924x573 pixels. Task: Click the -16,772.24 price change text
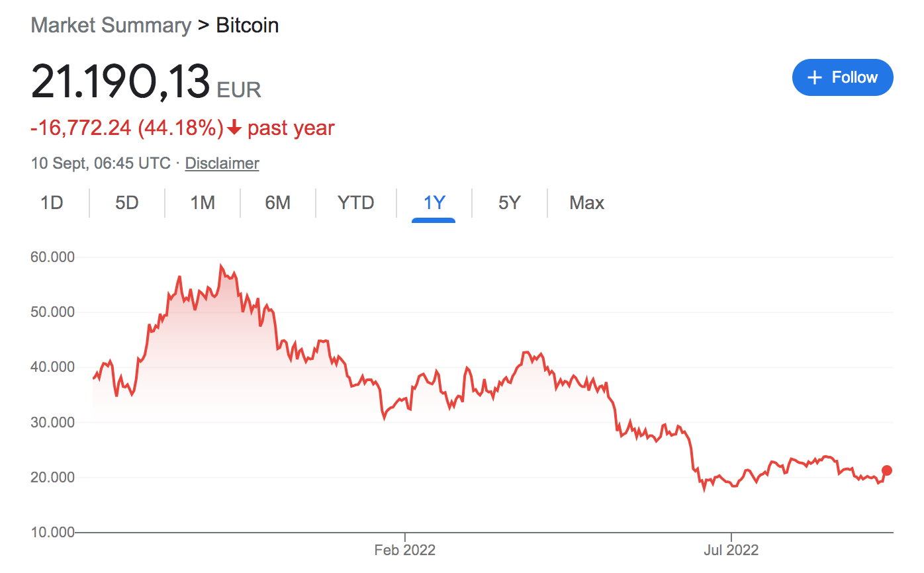(x=81, y=128)
